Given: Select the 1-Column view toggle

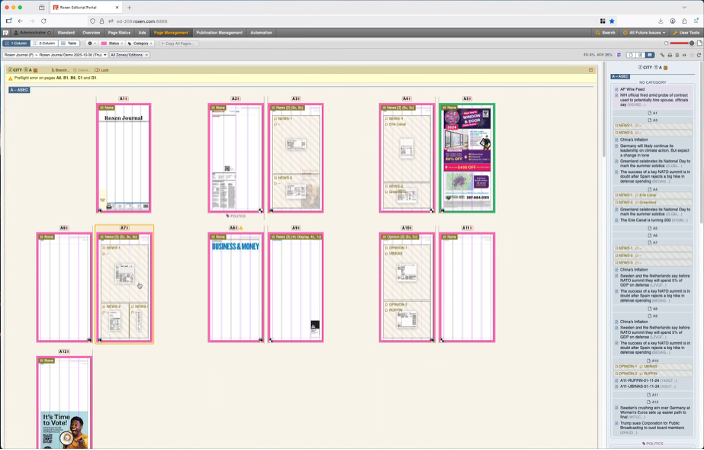Looking at the screenshot, I should pyautogui.click(x=16, y=44).
